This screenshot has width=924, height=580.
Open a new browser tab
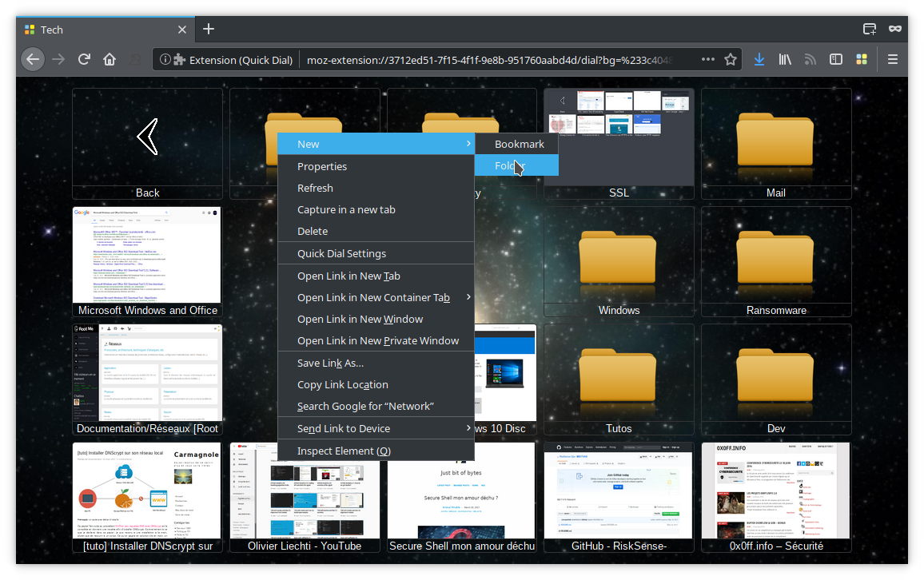click(x=209, y=30)
